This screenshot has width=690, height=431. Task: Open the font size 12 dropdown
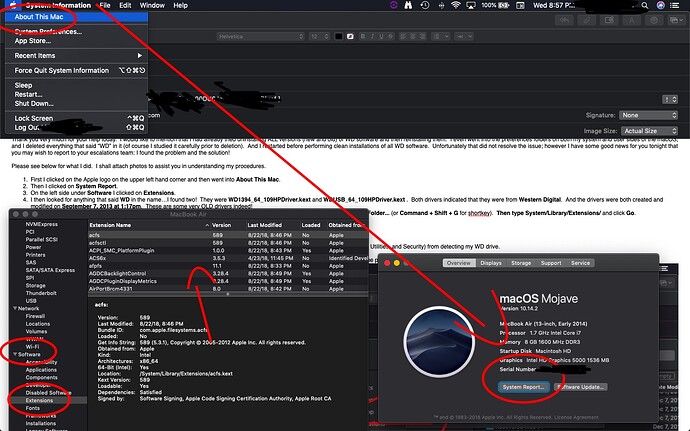click(319, 36)
